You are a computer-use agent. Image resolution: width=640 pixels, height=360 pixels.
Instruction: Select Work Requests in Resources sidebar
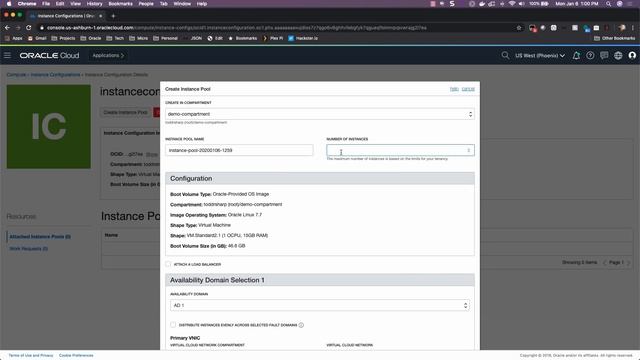coord(29,249)
